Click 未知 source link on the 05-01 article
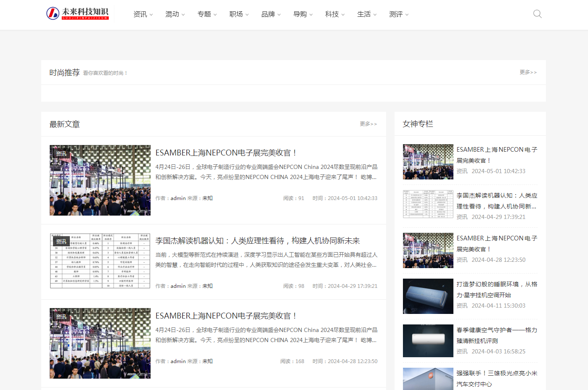Viewport: 588px width, 390px height. pyautogui.click(x=207, y=198)
